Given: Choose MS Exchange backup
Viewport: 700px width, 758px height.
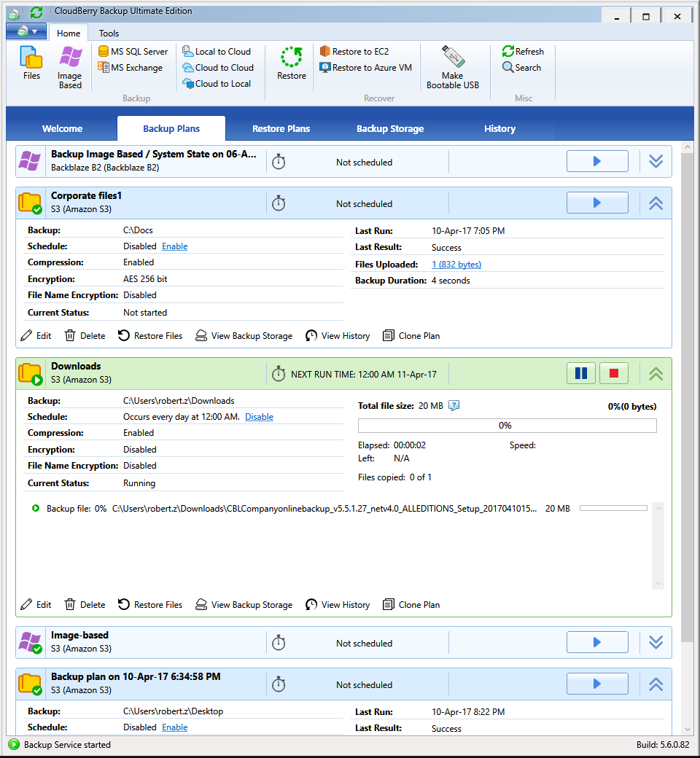Looking at the screenshot, I should (130, 67).
